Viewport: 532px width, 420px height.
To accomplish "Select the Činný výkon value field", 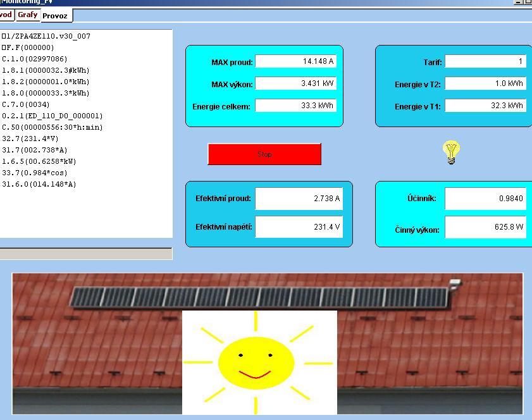I will (486, 227).
